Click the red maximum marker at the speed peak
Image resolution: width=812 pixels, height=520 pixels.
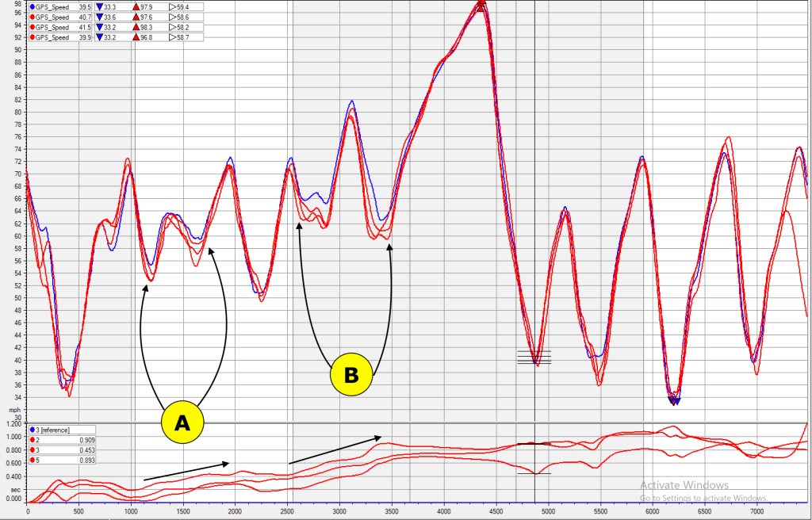(x=481, y=6)
